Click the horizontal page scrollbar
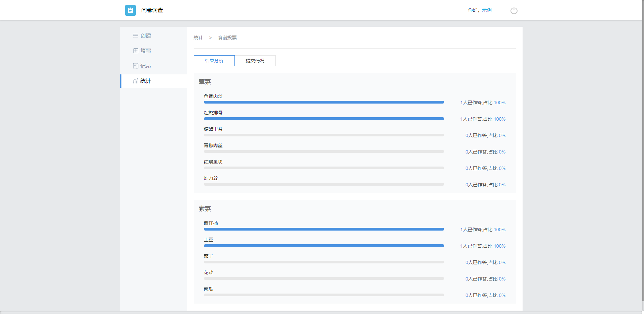This screenshot has width=644, height=314. [321, 312]
